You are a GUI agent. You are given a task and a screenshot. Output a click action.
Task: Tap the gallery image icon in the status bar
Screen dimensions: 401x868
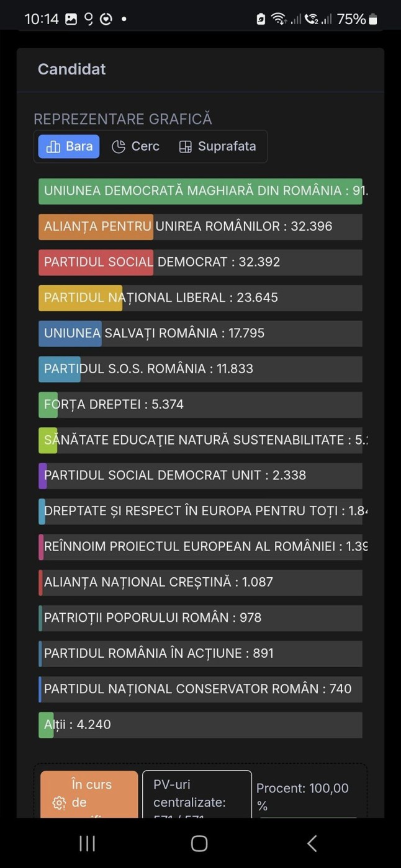click(x=71, y=19)
